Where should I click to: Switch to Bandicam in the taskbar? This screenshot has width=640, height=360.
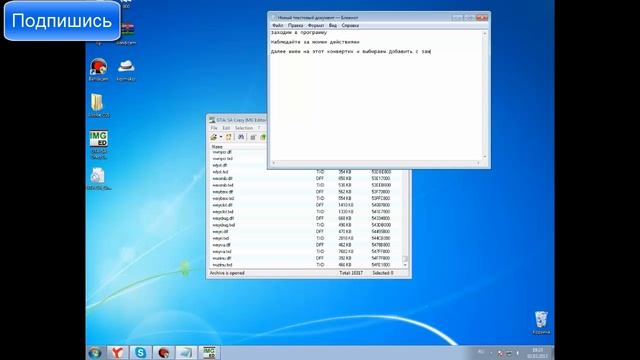click(x=163, y=353)
